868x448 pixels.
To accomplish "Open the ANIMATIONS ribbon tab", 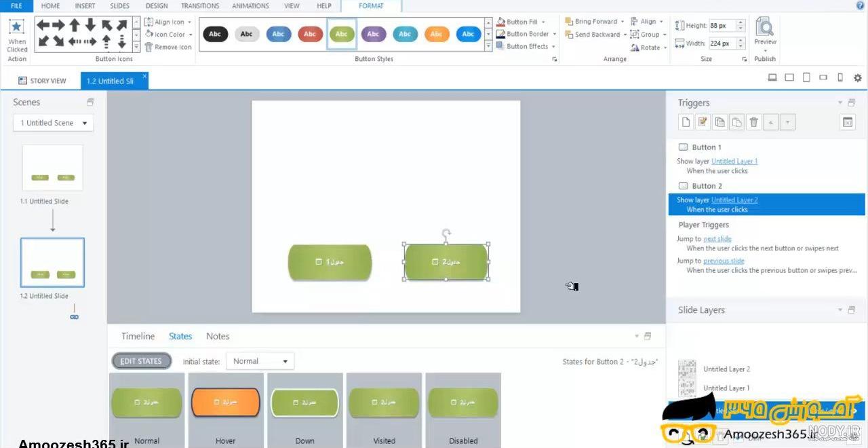I will (x=250, y=5).
